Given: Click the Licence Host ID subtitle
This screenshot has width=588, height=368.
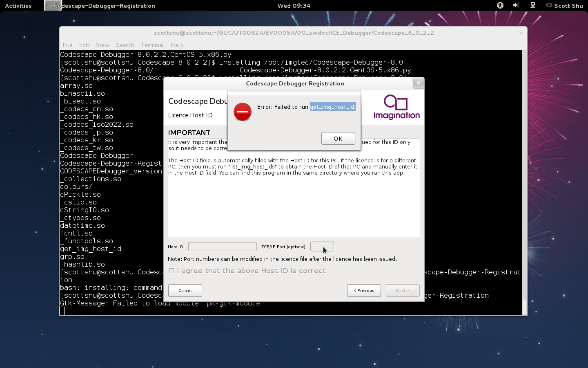Looking at the screenshot, I should [190, 115].
